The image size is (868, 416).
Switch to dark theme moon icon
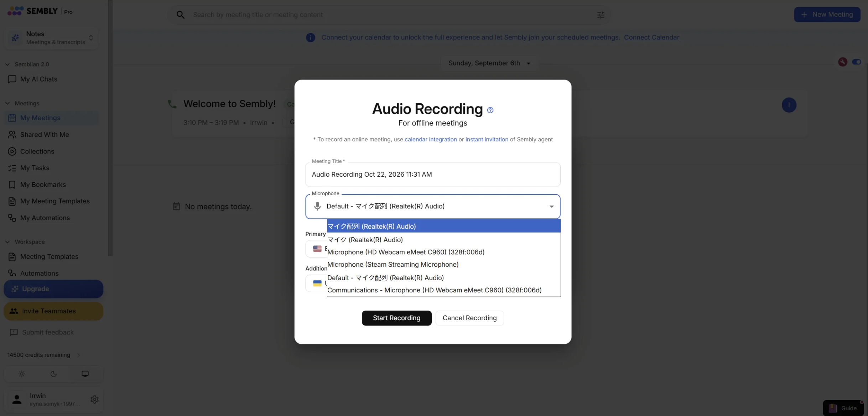point(53,374)
